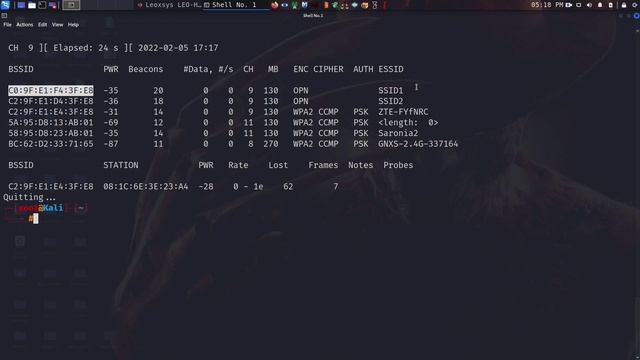This screenshot has width=640, height=360.
Task: Switch to Leoxsys LEO-H taskbar window
Action: [x=169, y=5]
